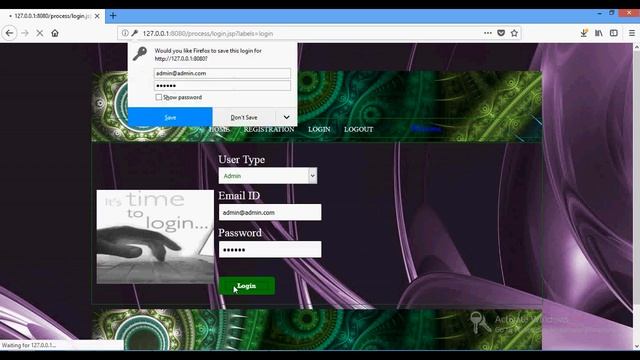The width and height of the screenshot is (640, 360).
Task: Edit password field in save-login prompt
Action: (x=222, y=86)
